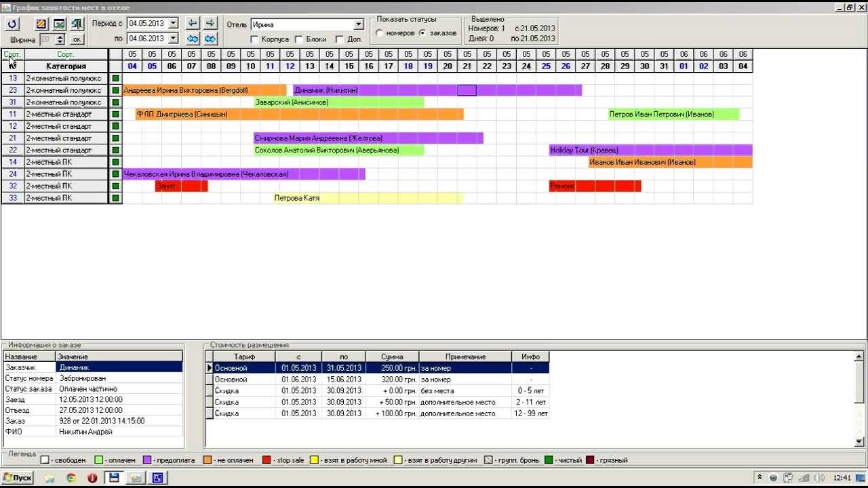
Task: Click the red Ремонт stop-sale bar
Action: coord(595,186)
